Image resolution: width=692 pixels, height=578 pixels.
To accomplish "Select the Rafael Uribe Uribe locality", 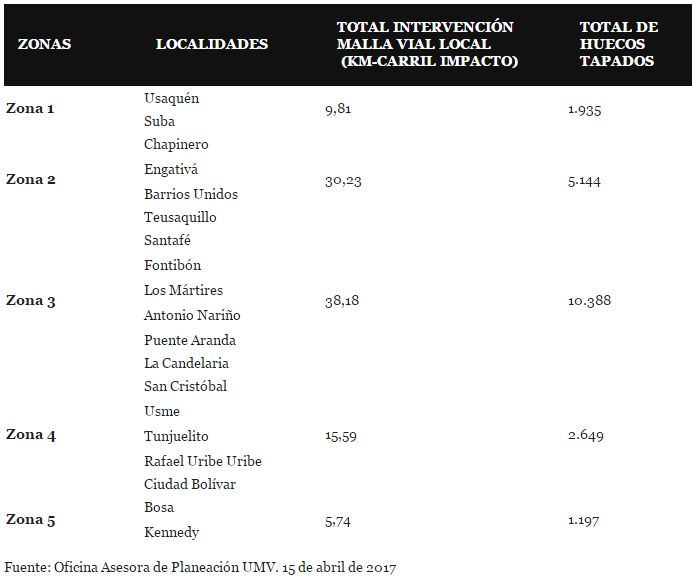I will [x=203, y=461].
